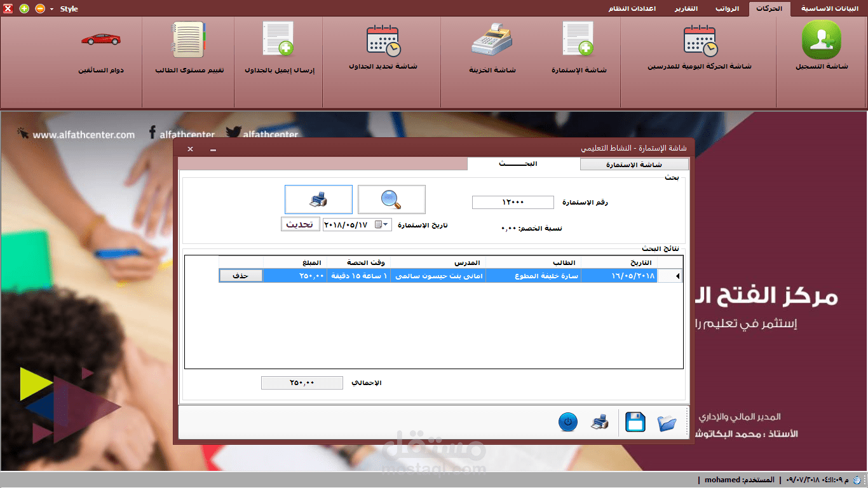Screen dimensions: 868x488
Task: Click the التاريخ column header
Action: 620,262
